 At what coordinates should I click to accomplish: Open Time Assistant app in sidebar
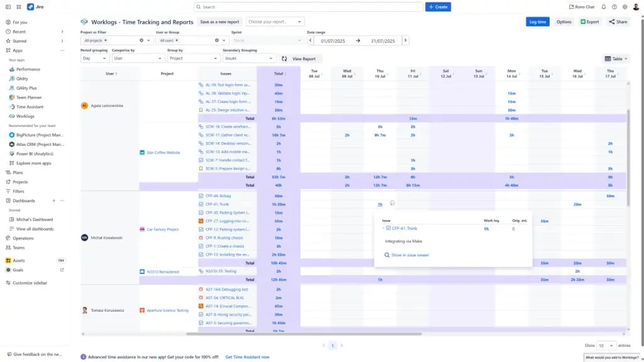pyautogui.click(x=29, y=107)
